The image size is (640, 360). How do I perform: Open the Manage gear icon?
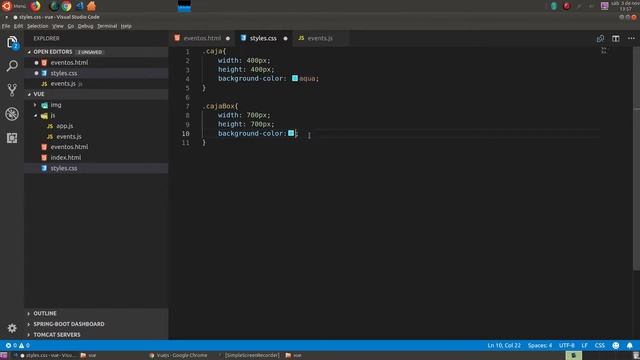[x=12, y=328]
